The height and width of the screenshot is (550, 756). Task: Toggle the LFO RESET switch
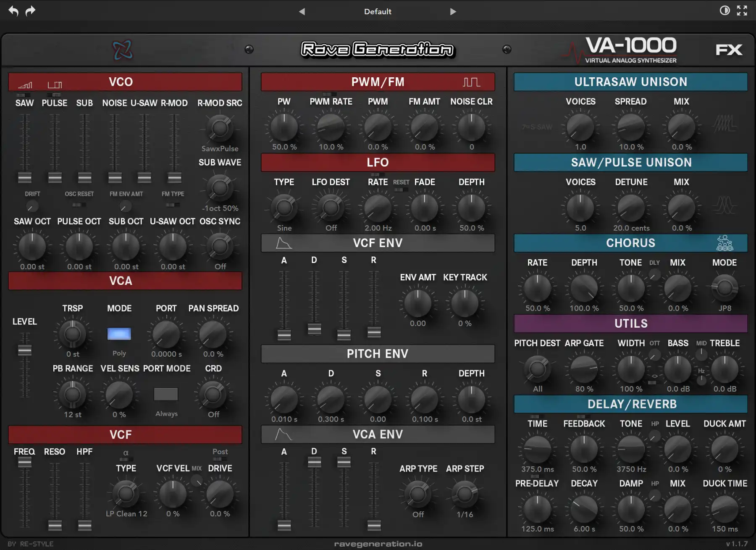(401, 190)
